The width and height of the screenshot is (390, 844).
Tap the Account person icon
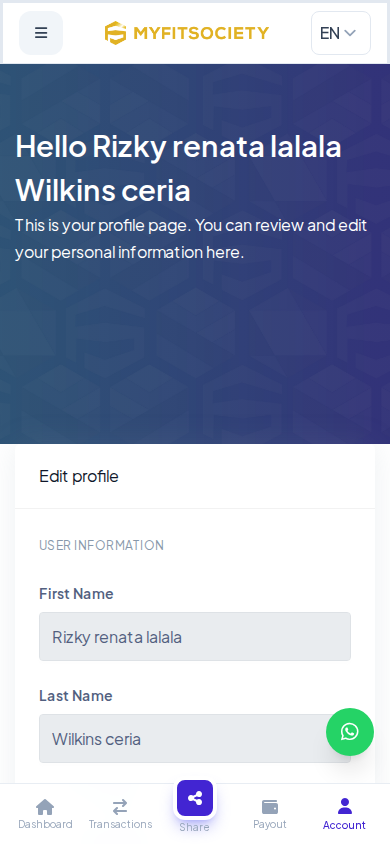pos(344,806)
